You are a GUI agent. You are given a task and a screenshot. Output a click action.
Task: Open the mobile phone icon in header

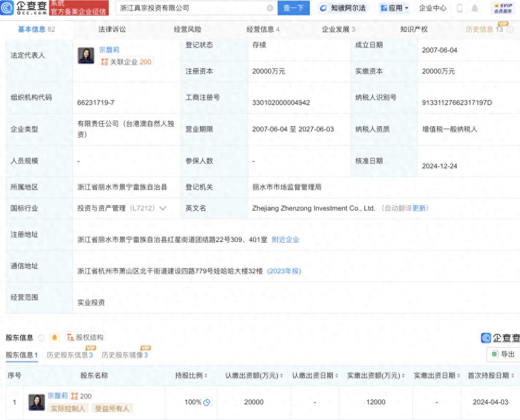click(x=459, y=8)
